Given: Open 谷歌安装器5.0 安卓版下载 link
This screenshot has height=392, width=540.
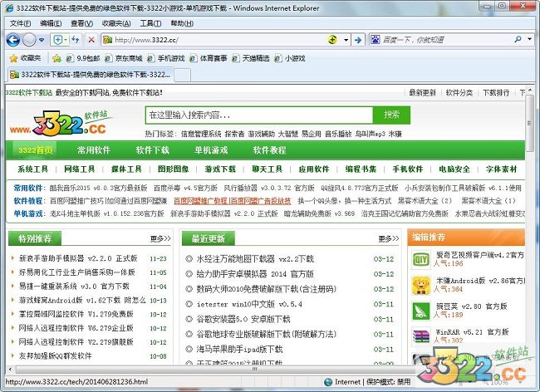Looking at the screenshot, I should click(243, 319).
